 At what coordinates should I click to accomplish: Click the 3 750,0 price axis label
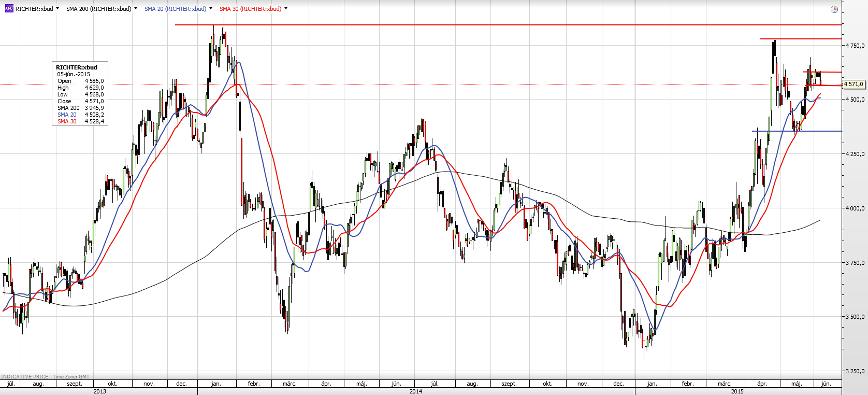click(855, 263)
